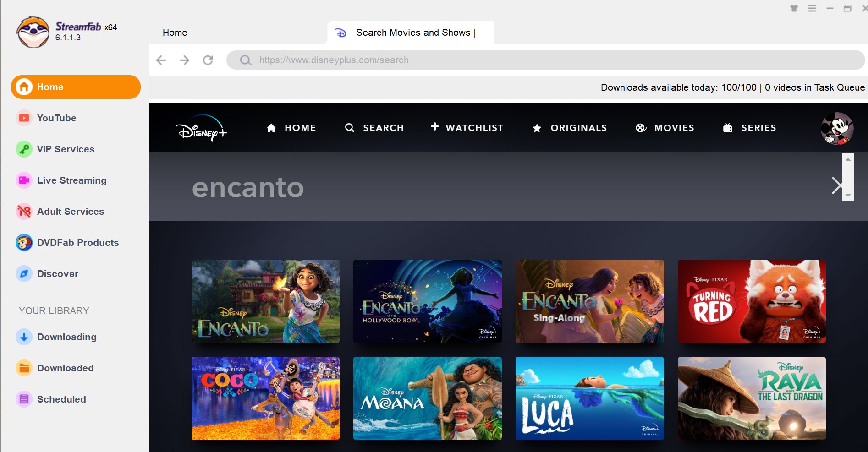This screenshot has width=868, height=452.
Task: Open the Encanto movie thumbnail
Action: tap(265, 301)
